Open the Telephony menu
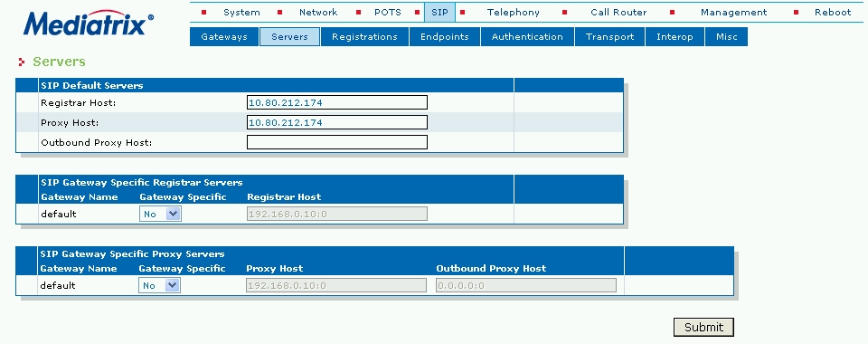This screenshot has width=868, height=344. click(514, 12)
